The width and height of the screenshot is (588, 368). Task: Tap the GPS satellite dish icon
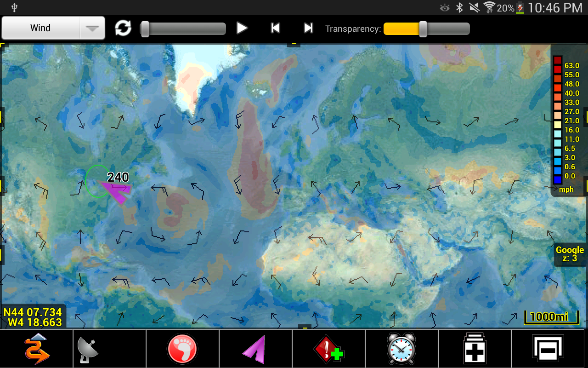click(87, 350)
